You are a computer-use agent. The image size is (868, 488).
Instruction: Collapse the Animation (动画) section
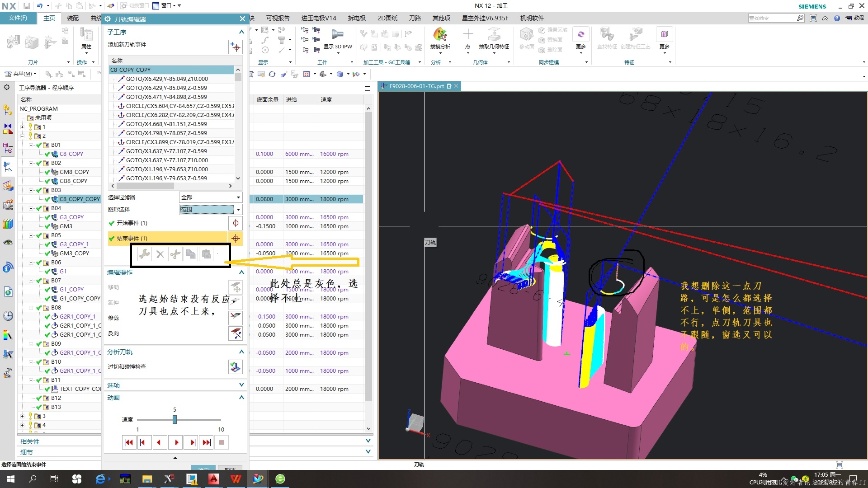click(241, 398)
